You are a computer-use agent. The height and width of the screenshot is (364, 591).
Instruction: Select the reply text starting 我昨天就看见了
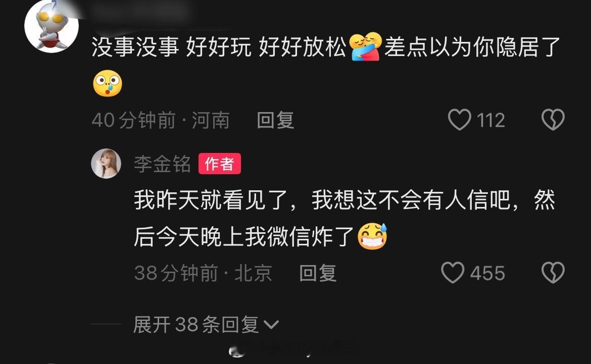coord(344,218)
